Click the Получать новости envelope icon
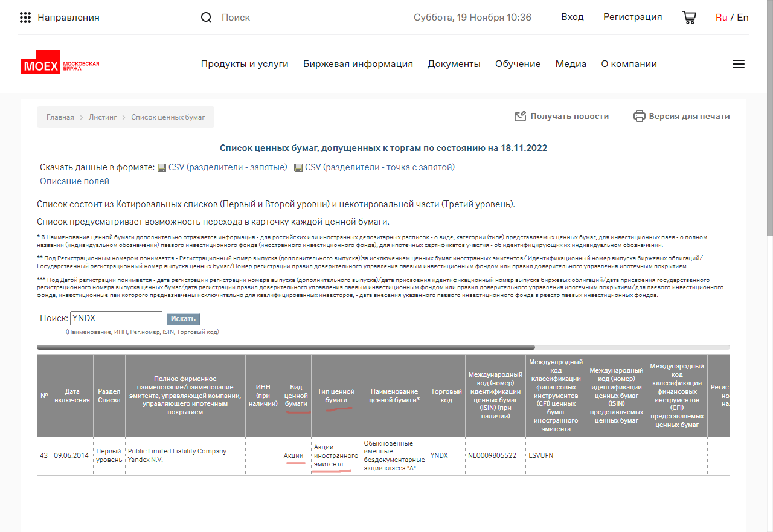Image resolution: width=773 pixels, height=532 pixels. point(520,116)
